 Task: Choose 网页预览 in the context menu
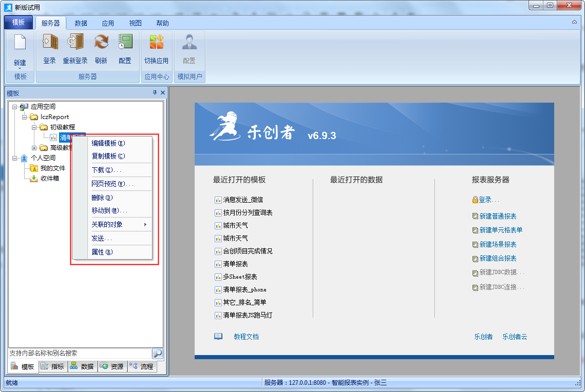(x=112, y=184)
